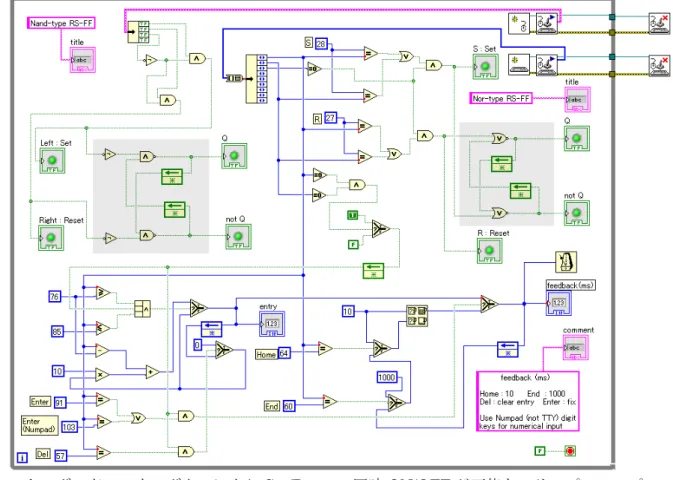This screenshot has width=673, height=480.
Task: Click the not Q terminal of the Nand-type flip-flop
Action: coord(239,237)
